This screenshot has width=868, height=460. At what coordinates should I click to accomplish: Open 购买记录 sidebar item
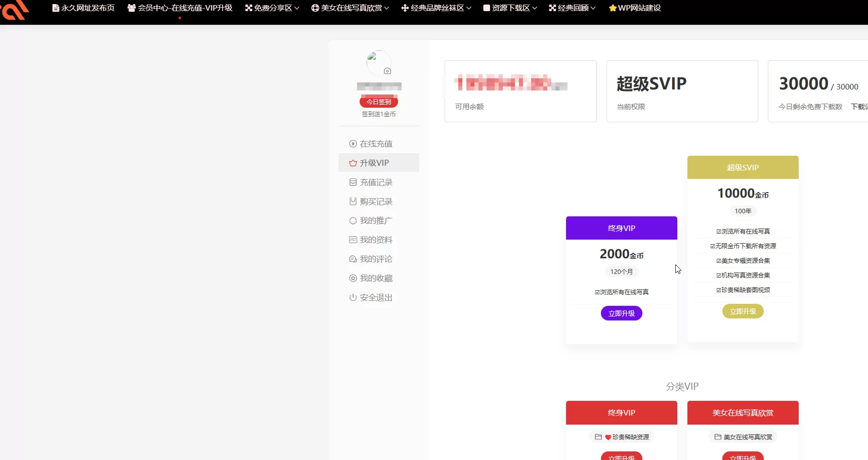coord(379,202)
